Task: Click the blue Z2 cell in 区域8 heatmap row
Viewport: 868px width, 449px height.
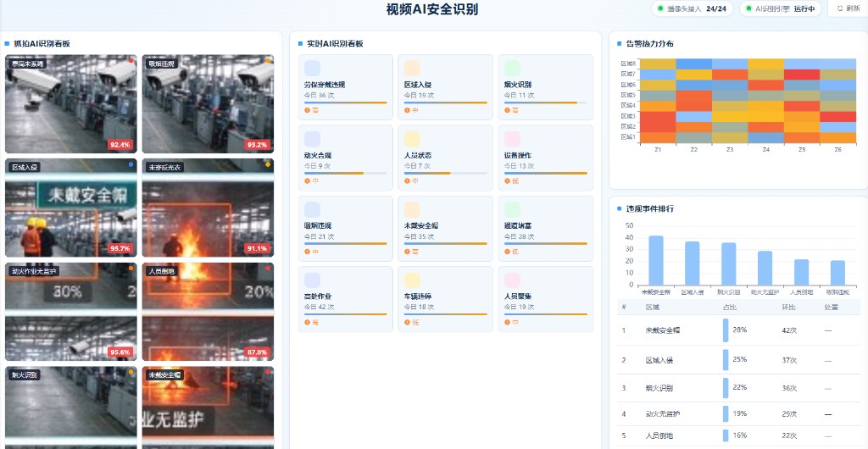Action: click(694, 64)
